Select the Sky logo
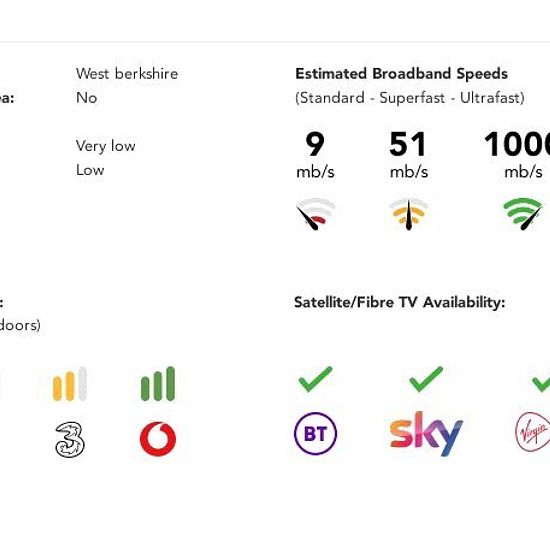The image size is (550, 550). (426, 434)
